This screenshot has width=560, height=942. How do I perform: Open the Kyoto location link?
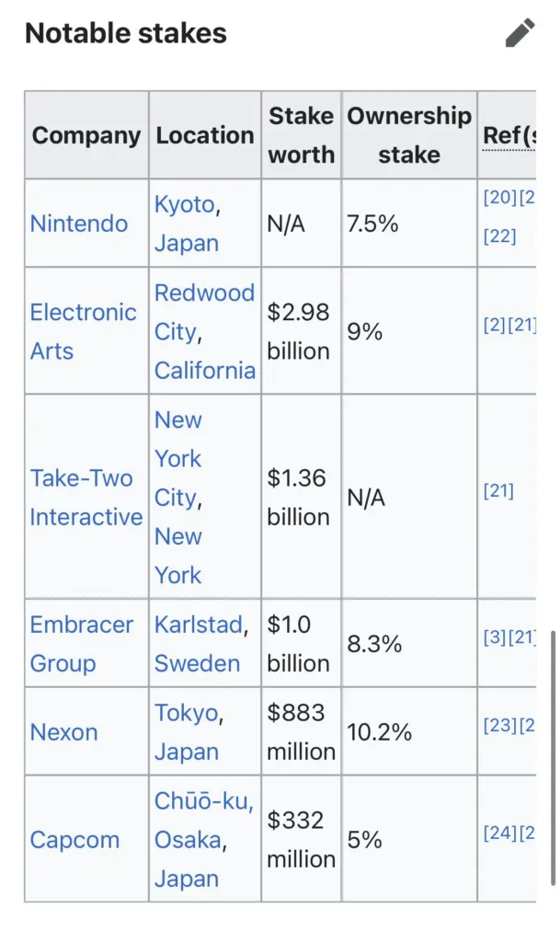click(x=184, y=204)
